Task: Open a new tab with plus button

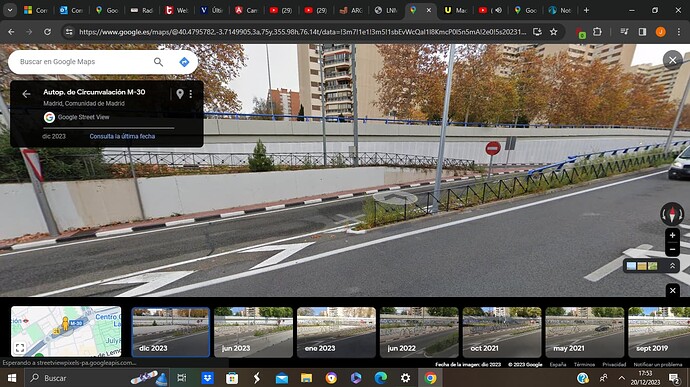Action: [x=586, y=10]
